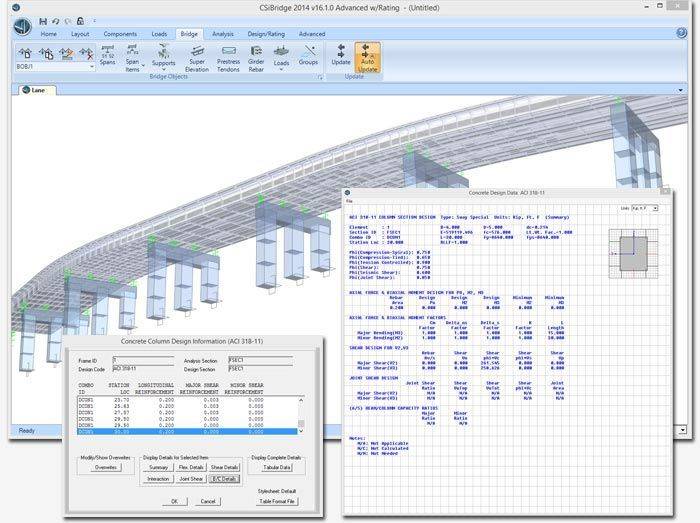Click the modify bridge object icon
The image size is (700, 523).
click(66, 54)
